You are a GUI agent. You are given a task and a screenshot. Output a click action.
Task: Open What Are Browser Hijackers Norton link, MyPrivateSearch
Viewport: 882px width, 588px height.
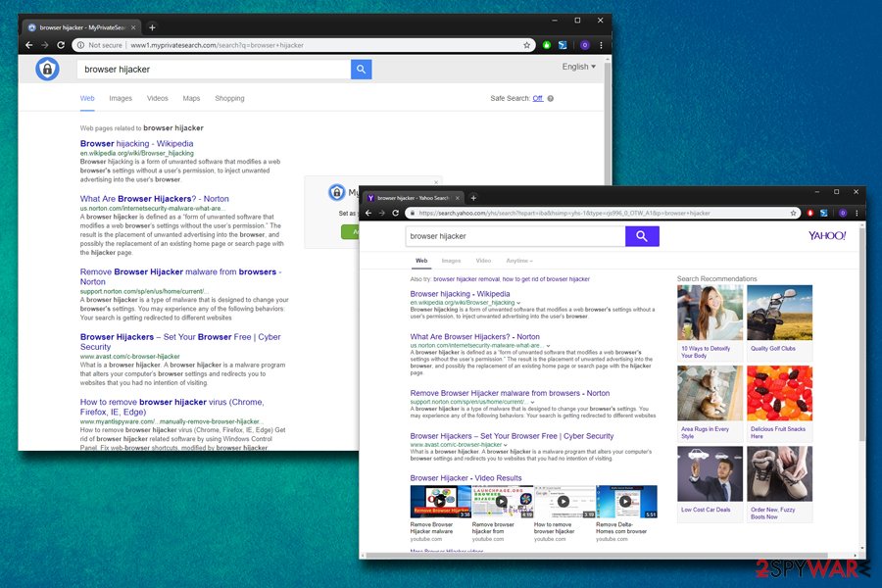click(x=154, y=199)
